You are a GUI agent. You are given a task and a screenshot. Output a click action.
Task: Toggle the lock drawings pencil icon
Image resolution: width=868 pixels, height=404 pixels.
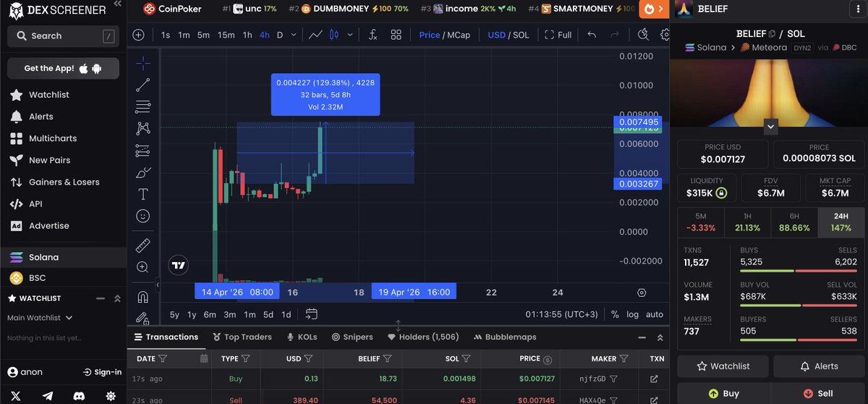click(142, 317)
